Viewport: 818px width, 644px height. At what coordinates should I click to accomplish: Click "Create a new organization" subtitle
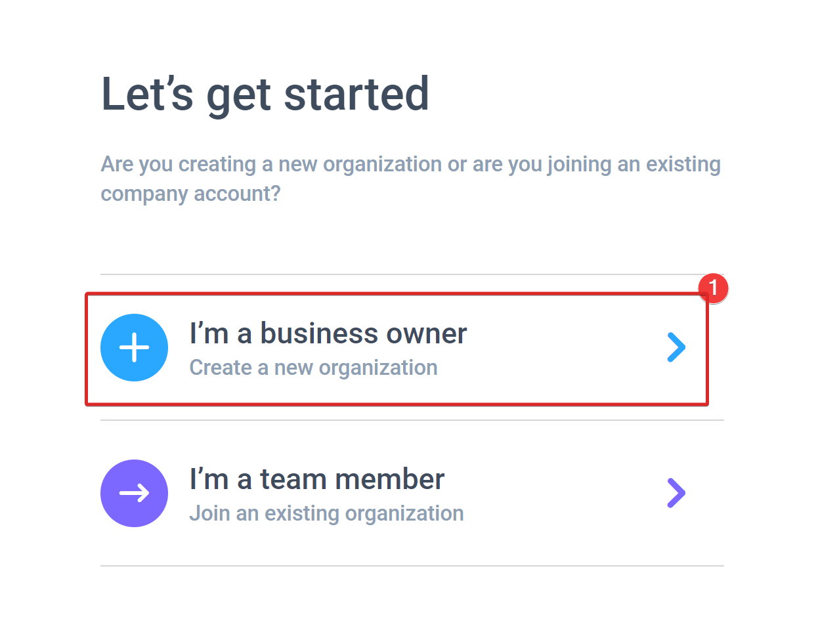click(x=313, y=368)
